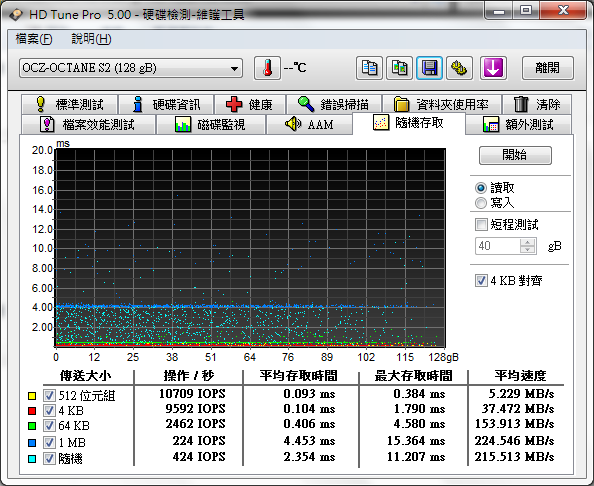Click the 153.913 MB/s average speed

point(514,424)
